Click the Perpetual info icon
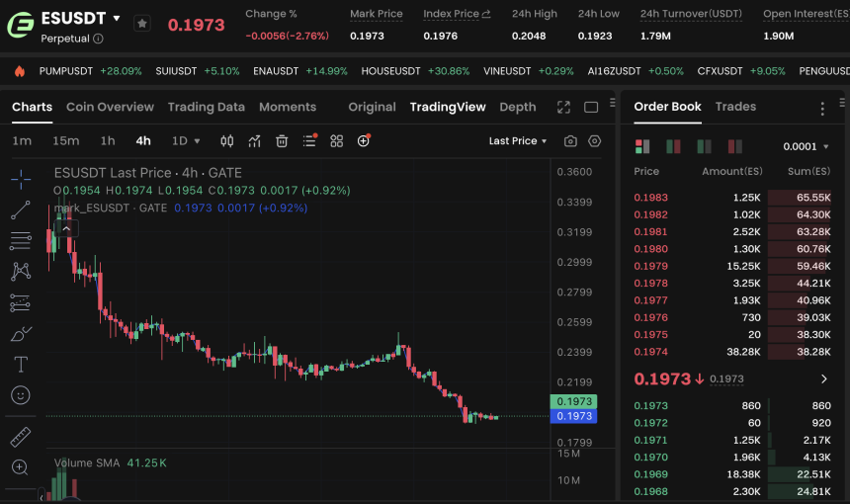Screen dimensions: 850x504 (98, 39)
